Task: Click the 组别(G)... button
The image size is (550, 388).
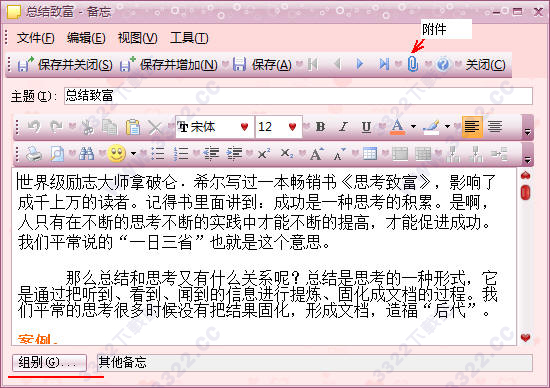Action: pyautogui.click(x=49, y=362)
